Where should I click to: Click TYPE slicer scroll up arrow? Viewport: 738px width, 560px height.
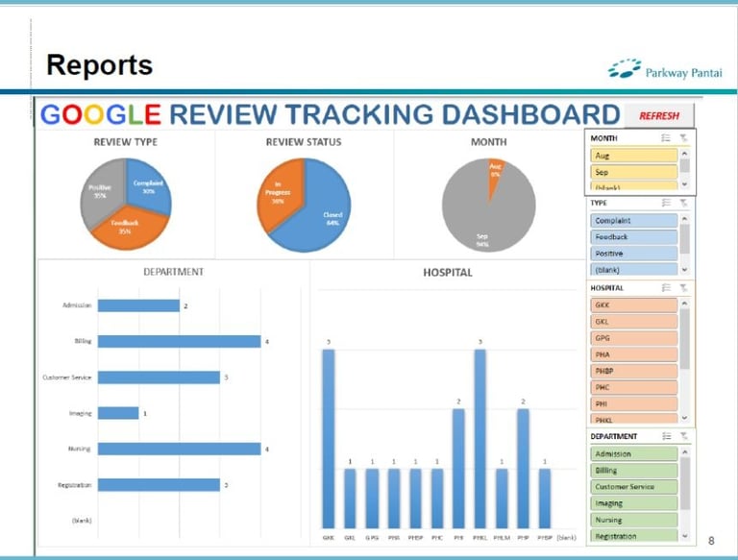[685, 219]
